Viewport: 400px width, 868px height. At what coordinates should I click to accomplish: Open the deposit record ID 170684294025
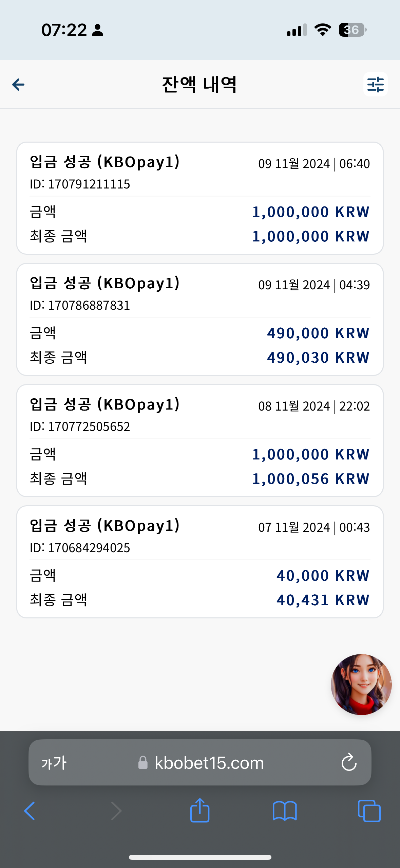200,562
